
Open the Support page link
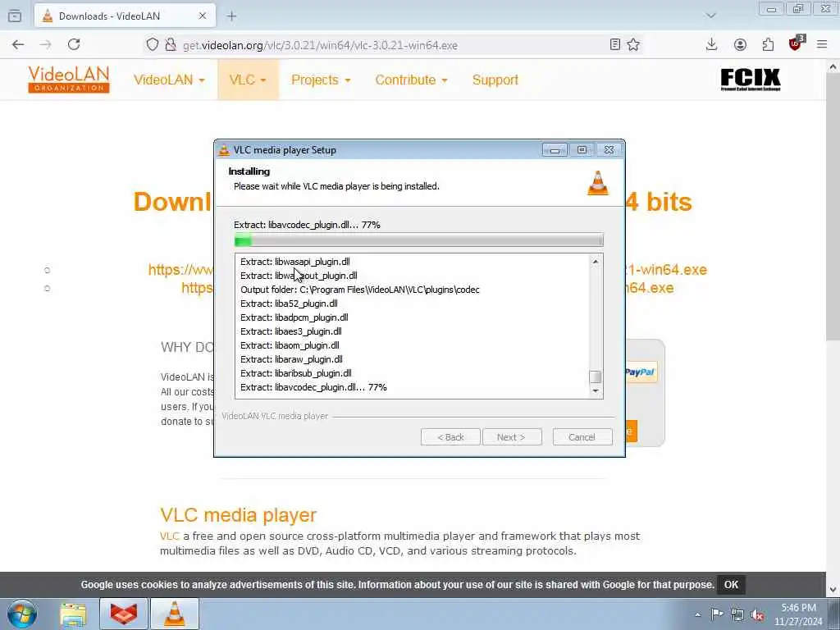[495, 80]
